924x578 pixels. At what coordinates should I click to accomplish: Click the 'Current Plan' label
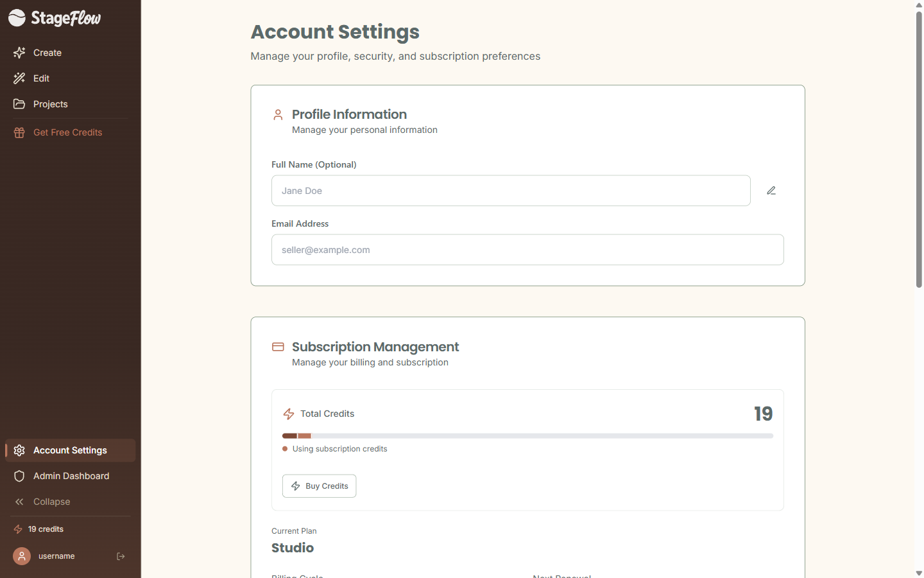294,531
